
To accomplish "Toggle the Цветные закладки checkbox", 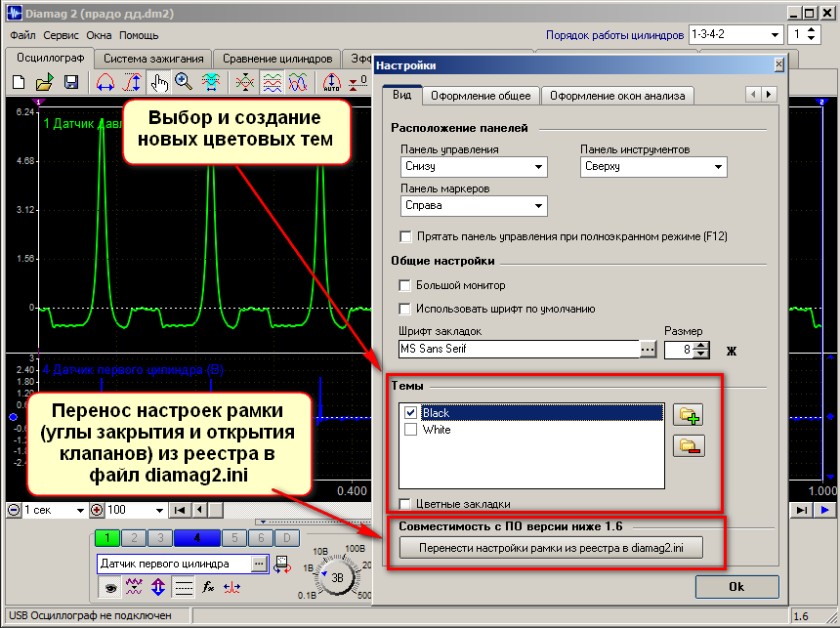I will [405, 504].
